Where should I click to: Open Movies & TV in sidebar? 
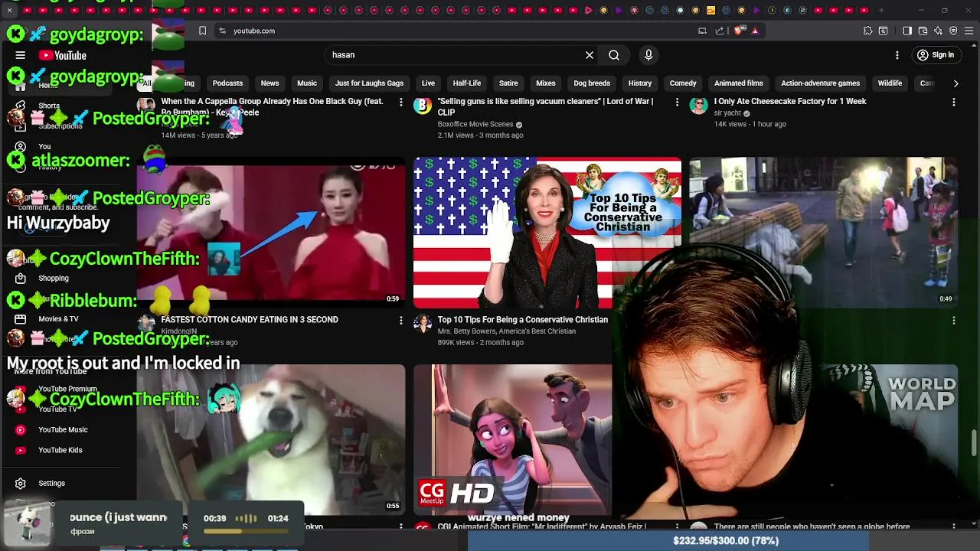coord(58,319)
